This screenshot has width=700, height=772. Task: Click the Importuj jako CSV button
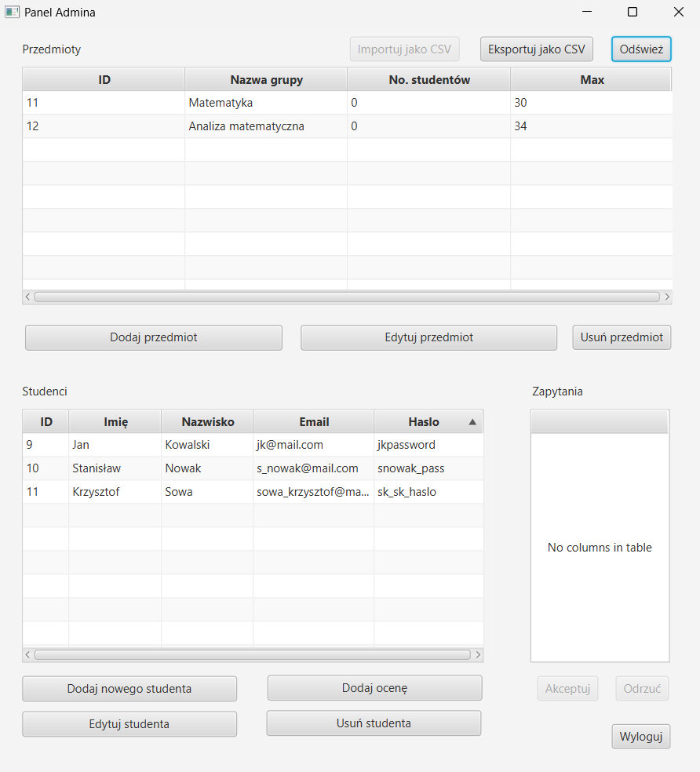click(404, 49)
